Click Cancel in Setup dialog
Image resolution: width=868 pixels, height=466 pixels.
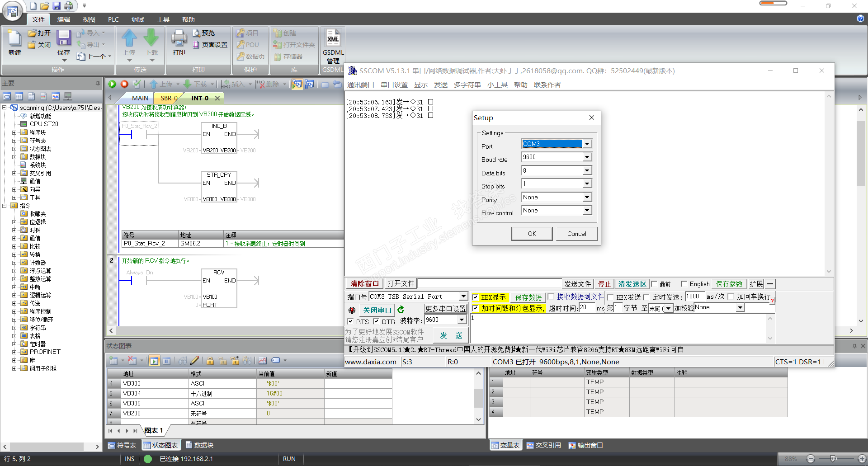tap(576, 234)
